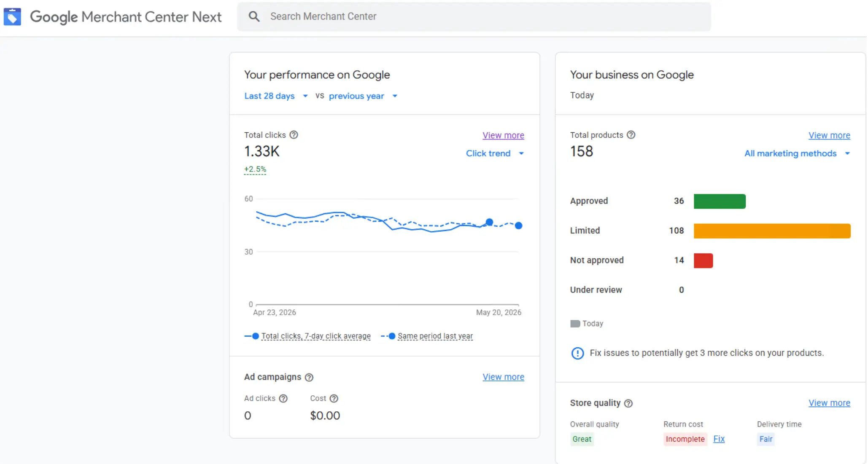The image size is (868, 464).
Task: Click the info alert icon beside Fix issues
Action: 577,353
